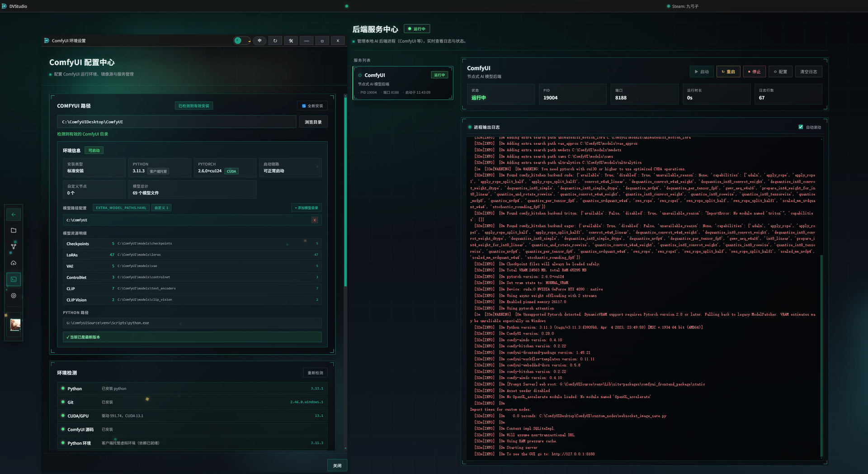Click the 全新安装 fresh install button
The width and height of the screenshot is (868, 474).
312,106
